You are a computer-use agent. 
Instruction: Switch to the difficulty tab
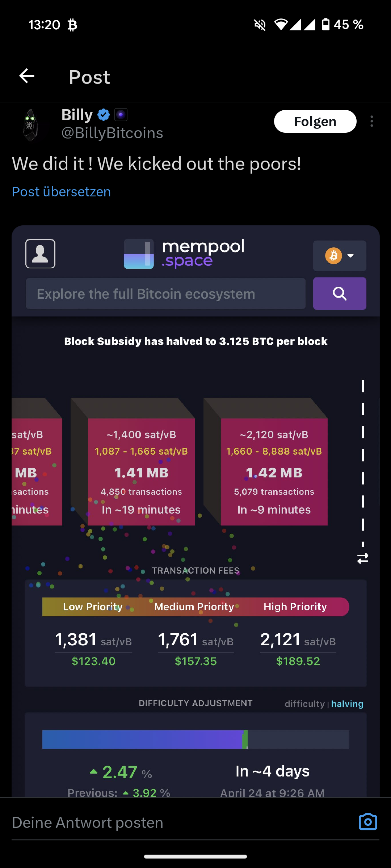[x=304, y=704]
